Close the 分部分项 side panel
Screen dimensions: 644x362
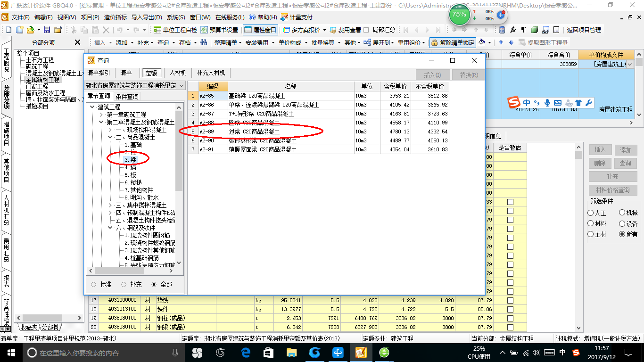pos(78,42)
